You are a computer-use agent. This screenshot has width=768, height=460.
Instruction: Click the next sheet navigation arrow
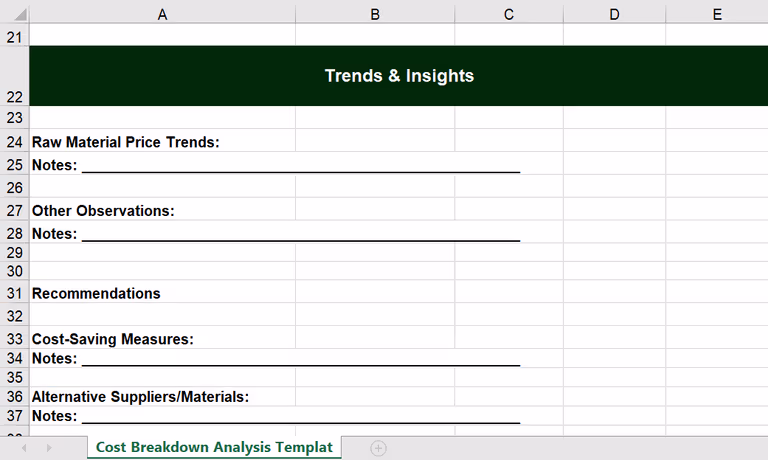48,448
